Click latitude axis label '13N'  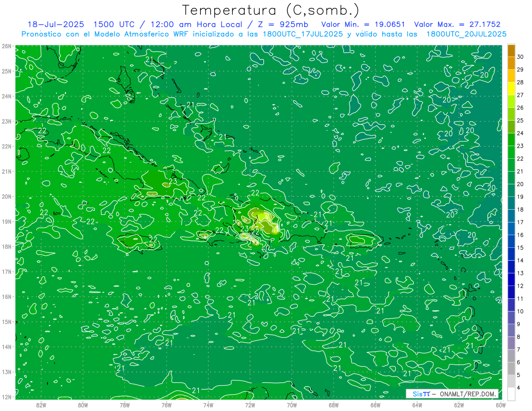click(x=6, y=372)
